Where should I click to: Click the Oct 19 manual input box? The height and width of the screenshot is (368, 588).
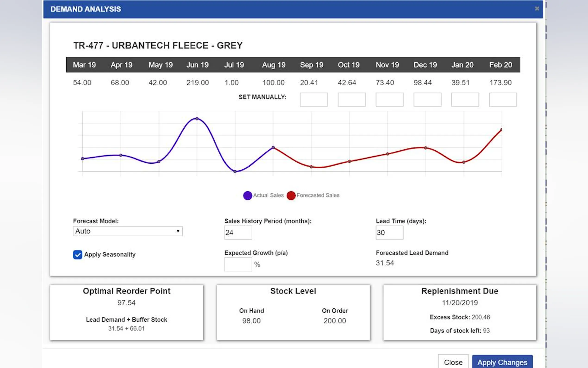[x=351, y=100]
